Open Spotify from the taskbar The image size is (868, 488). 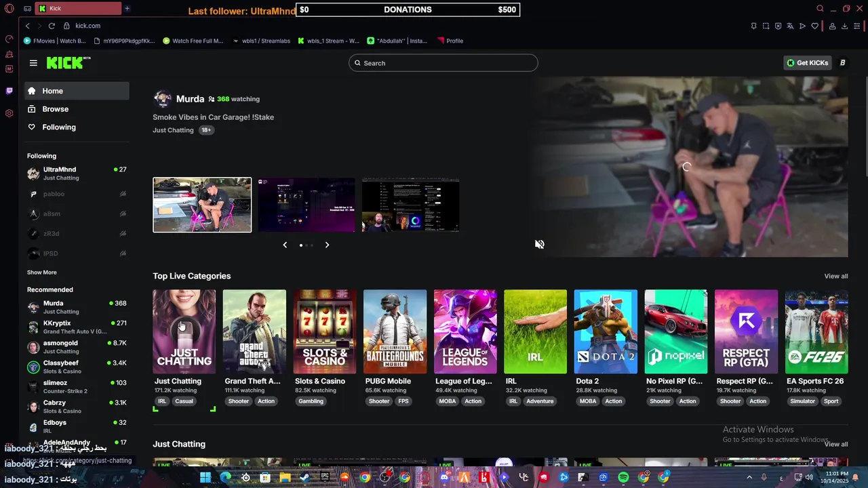tap(623, 477)
